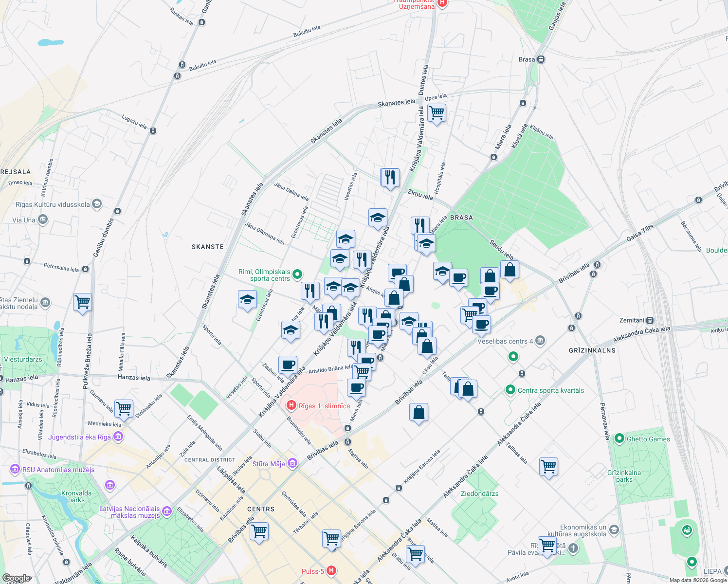
Task: Open the Zemitāni station icon
Action: pyautogui.click(x=649, y=320)
